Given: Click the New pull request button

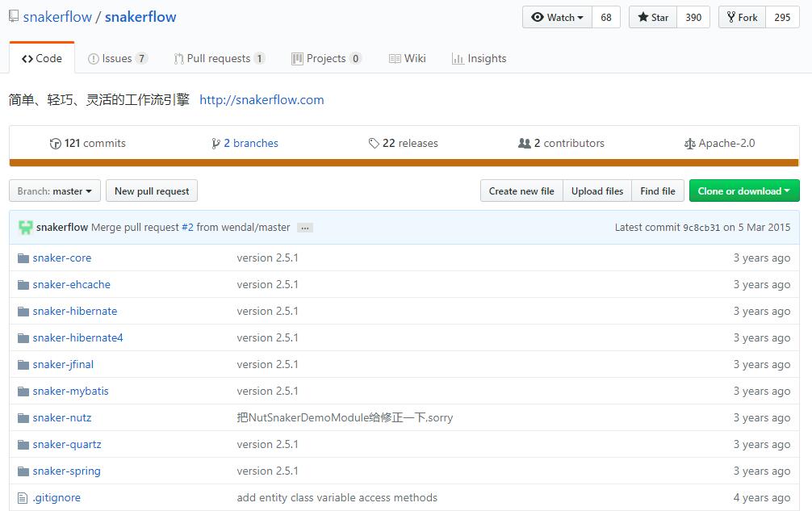Looking at the screenshot, I should pyautogui.click(x=152, y=191).
